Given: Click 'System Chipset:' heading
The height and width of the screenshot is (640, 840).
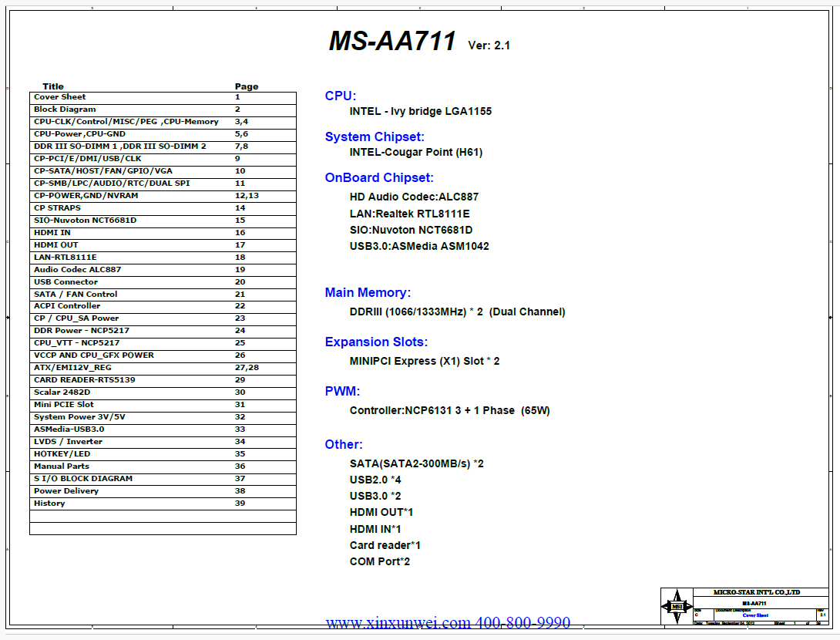Looking at the screenshot, I should coord(375,137).
